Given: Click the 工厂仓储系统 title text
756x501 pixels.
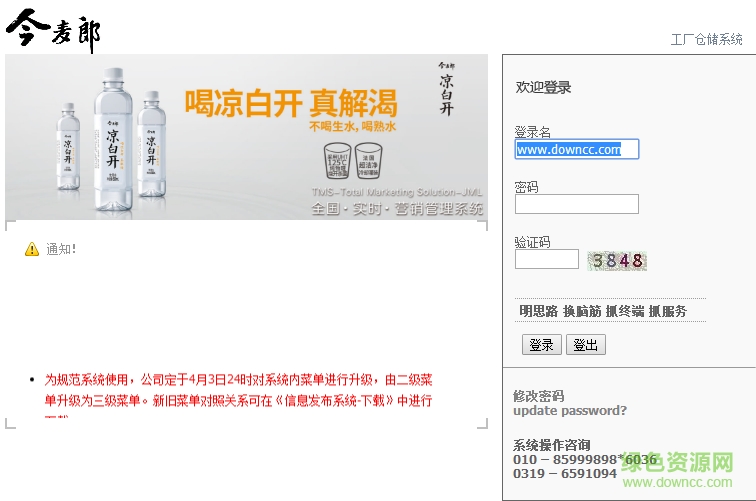Looking at the screenshot, I should point(706,39).
